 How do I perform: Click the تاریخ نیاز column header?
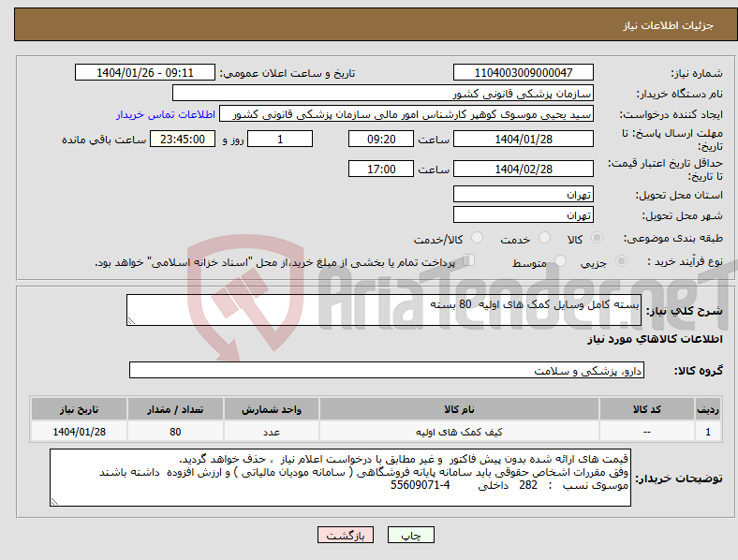[79, 409]
